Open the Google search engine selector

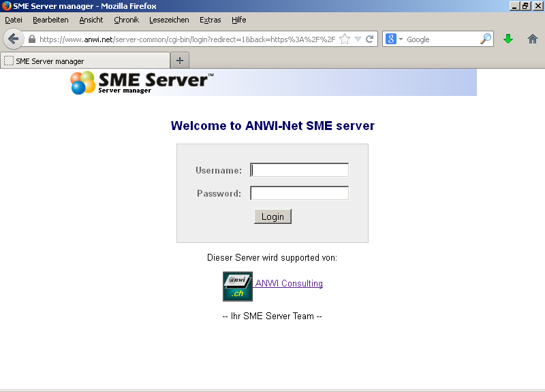pyautogui.click(x=394, y=39)
